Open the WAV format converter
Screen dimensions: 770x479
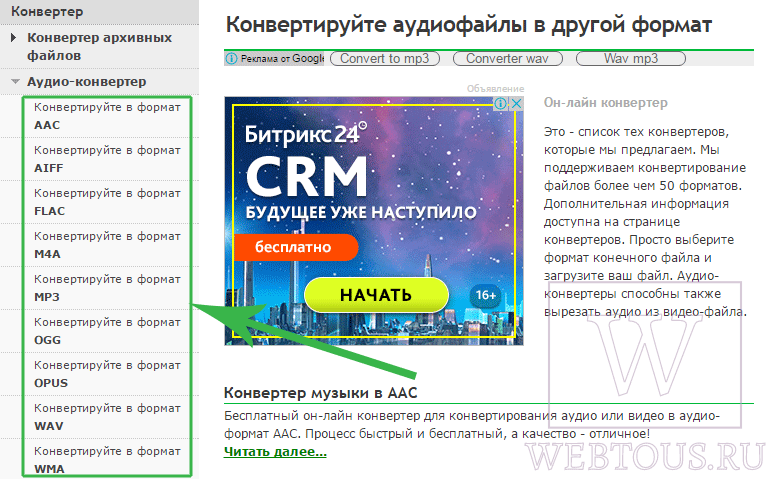107,417
